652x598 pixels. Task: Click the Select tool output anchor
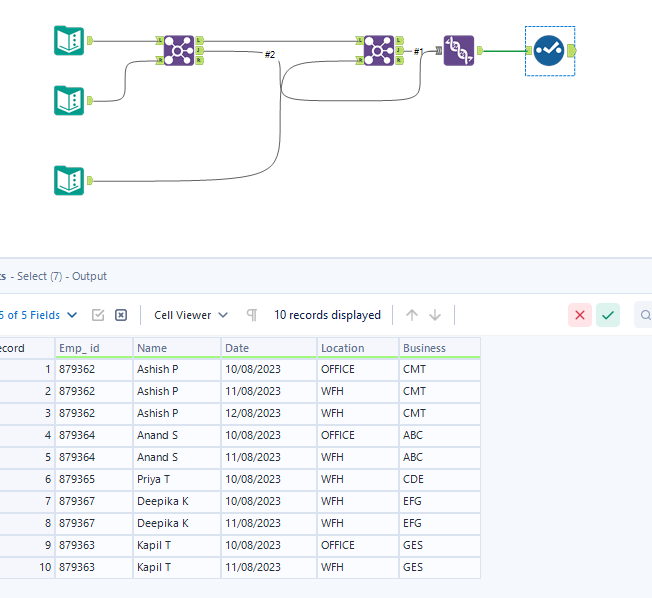[x=572, y=51]
